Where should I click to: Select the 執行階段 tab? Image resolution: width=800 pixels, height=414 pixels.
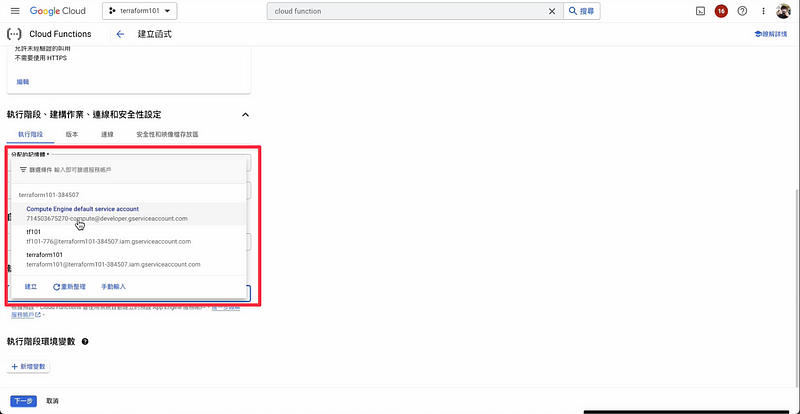pyautogui.click(x=30, y=134)
